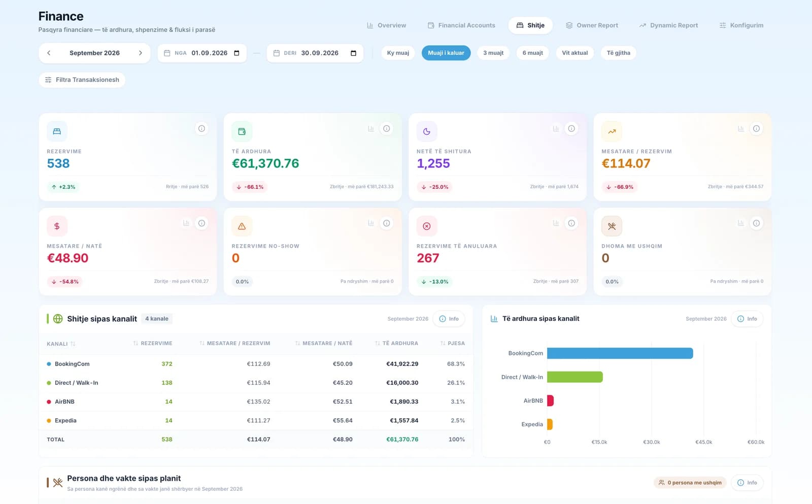Show chart icon on Rezervime No-Show card
The width and height of the screenshot is (812, 504).
click(371, 223)
